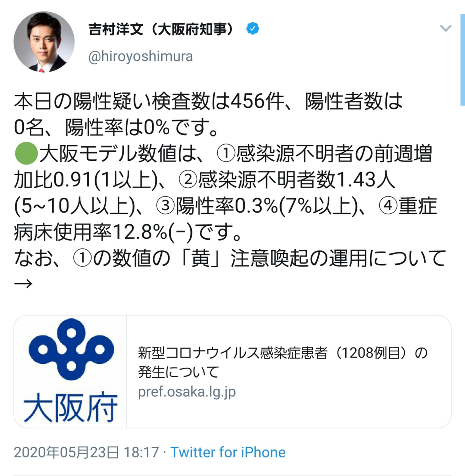Click the blue verified badge icon
Viewport: 465px width, 476px height.
click(x=253, y=29)
